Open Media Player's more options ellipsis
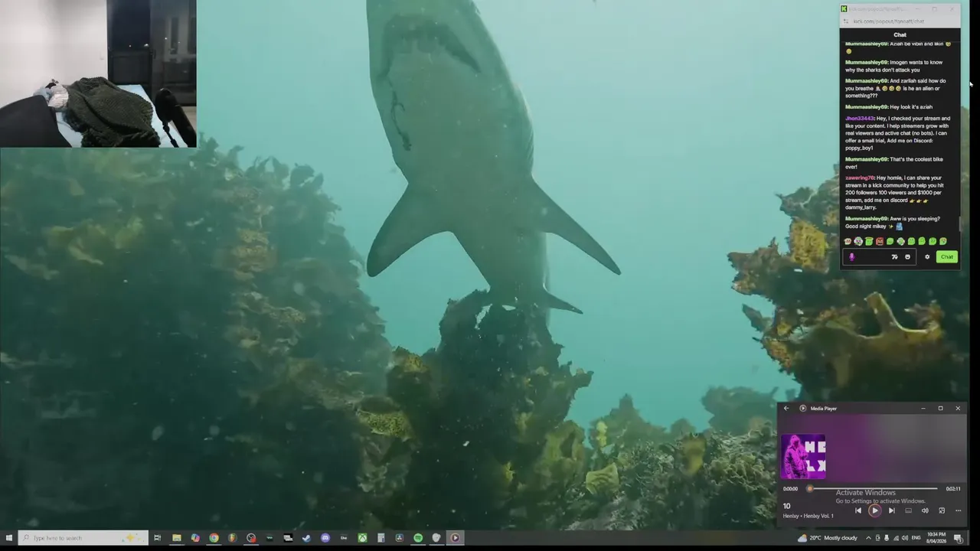980x551 pixels. coord(958,510)
